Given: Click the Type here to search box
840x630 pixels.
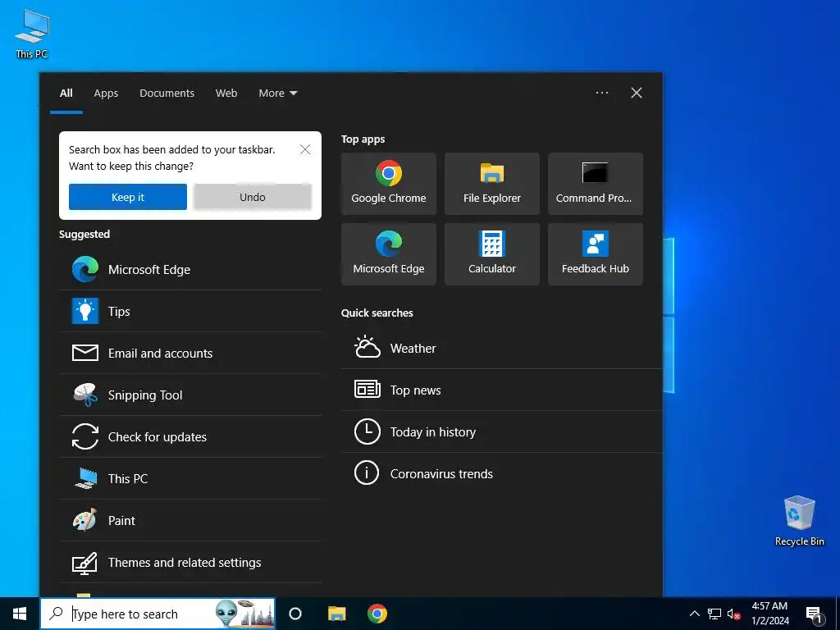Looking at the screenshot, I should 157,614.
